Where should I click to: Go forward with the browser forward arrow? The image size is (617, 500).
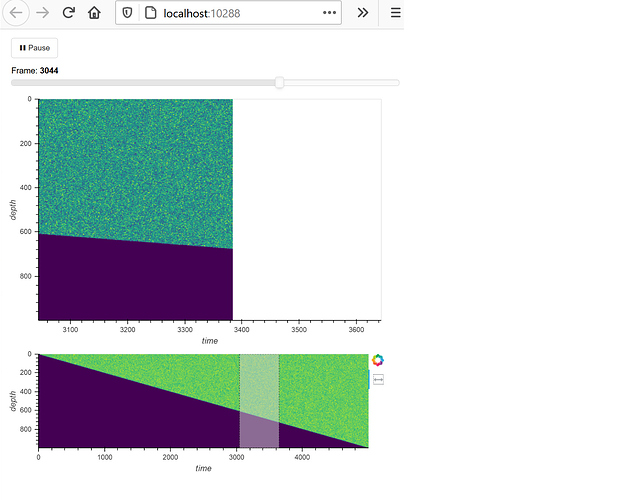[42, 13]
